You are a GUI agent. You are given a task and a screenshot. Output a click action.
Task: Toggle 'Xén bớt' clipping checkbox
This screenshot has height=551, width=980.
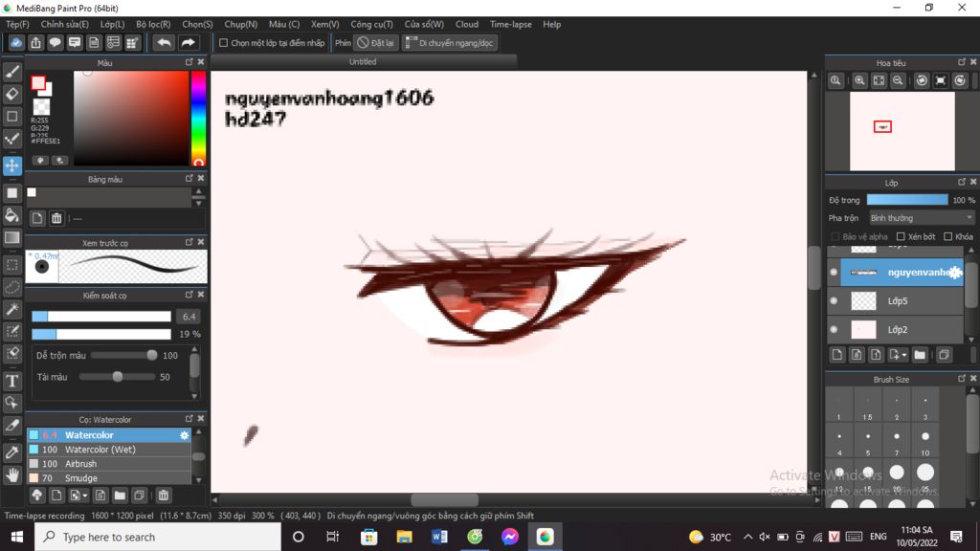point(901,237)
